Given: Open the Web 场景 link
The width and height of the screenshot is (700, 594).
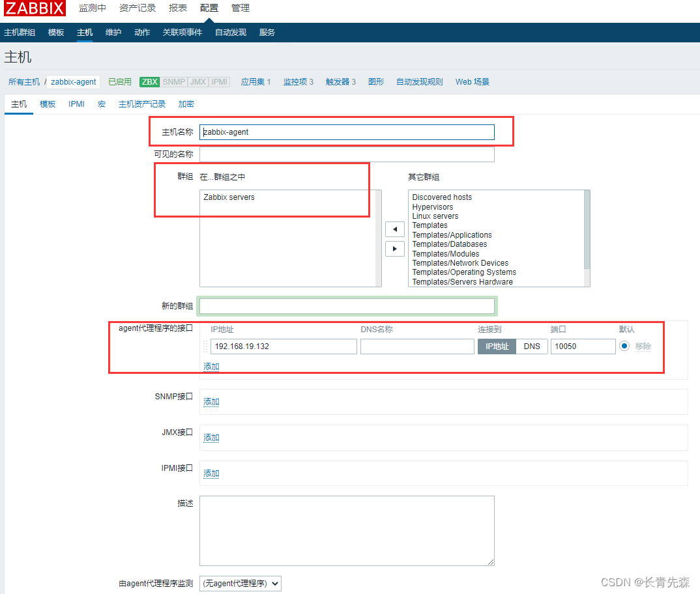Looking at the screenshot, I should click(473, 82).
